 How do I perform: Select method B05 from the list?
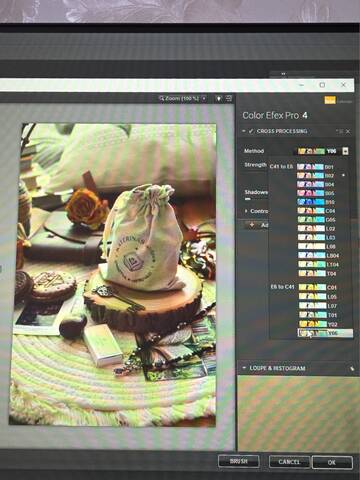click(316, 193)
